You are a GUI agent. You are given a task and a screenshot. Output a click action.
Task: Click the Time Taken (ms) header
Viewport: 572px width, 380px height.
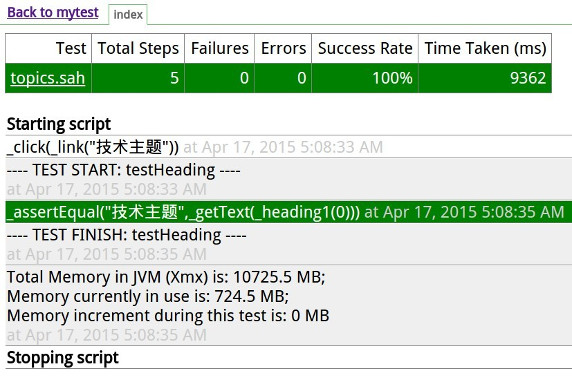tap(485, 48)
